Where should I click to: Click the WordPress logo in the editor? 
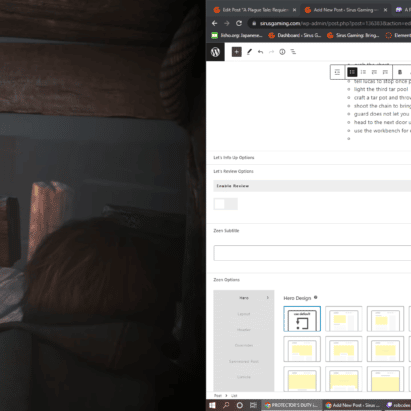coord(215,52)
